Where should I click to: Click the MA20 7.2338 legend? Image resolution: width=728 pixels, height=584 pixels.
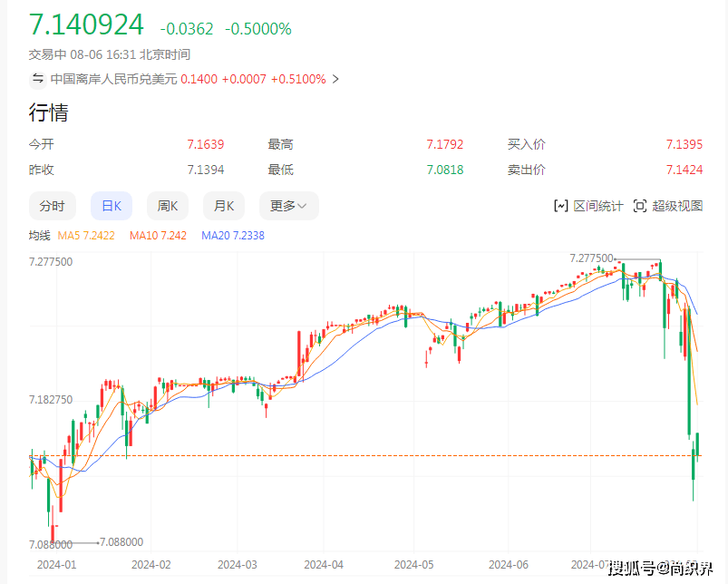tap(233, 236)
